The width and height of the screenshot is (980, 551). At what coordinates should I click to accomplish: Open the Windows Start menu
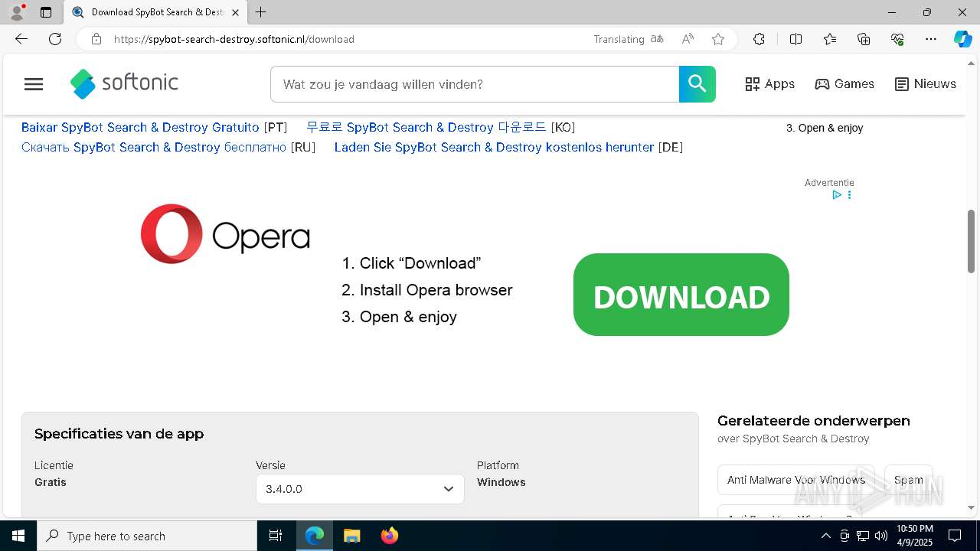[x=18, y=536]
